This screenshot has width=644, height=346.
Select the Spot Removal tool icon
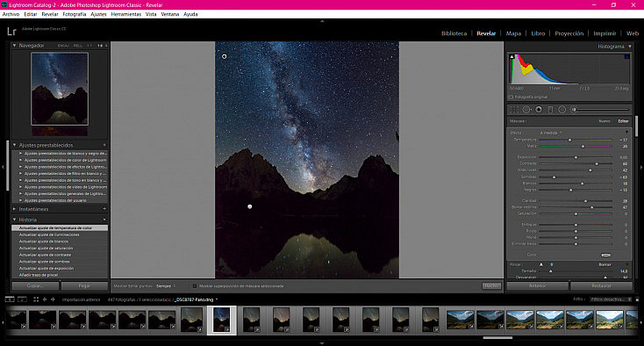click(526, 110)
